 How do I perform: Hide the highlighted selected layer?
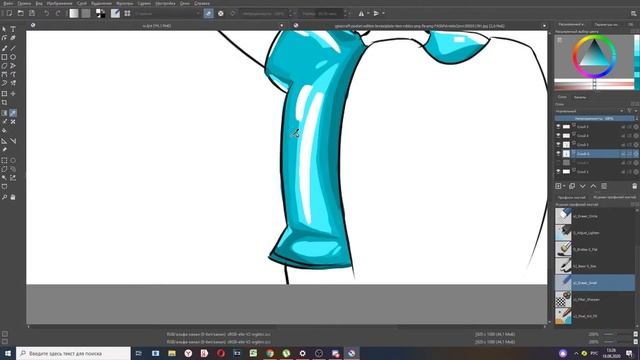tap(558, 153)
